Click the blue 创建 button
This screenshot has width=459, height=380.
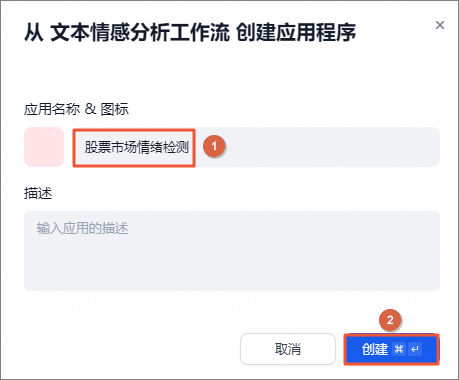tap(391, 349)
